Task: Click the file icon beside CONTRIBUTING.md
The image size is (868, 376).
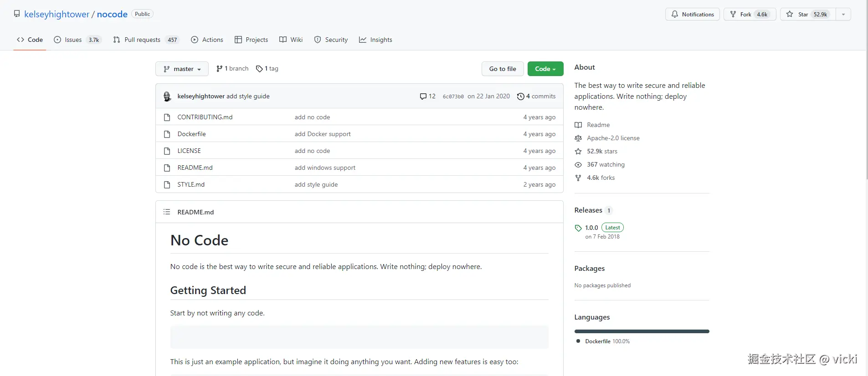Action: pos(167,117)
